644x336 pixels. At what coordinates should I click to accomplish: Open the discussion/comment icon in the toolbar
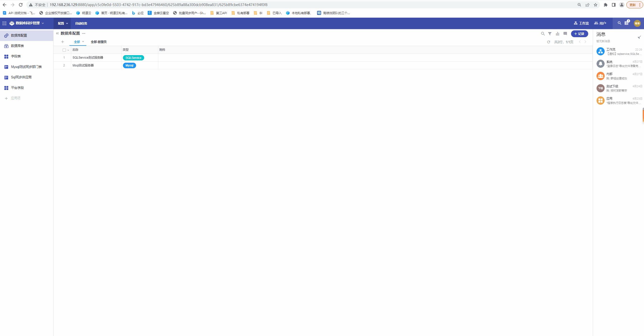click(x=565, y=33)
